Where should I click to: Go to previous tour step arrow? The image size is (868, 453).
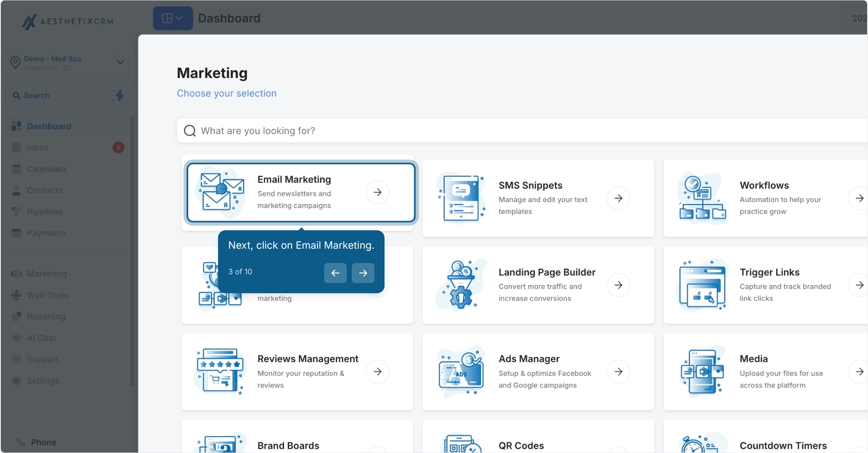point(335,273)
